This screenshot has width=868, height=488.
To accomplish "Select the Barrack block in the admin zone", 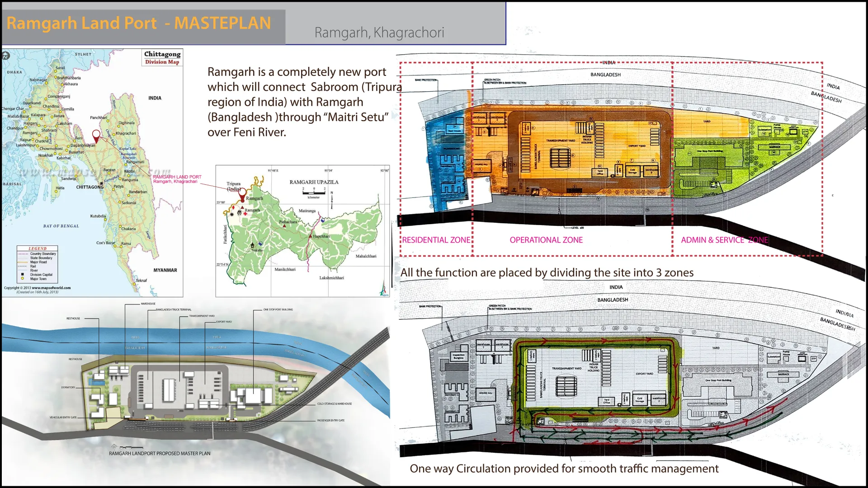I will click(774, 147).
